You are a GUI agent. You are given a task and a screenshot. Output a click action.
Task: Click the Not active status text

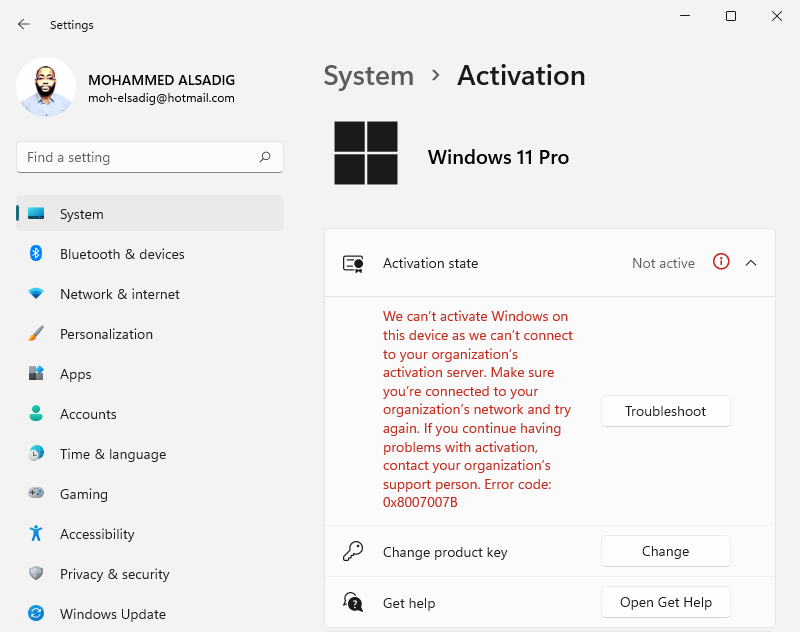(x=663, y=263)
